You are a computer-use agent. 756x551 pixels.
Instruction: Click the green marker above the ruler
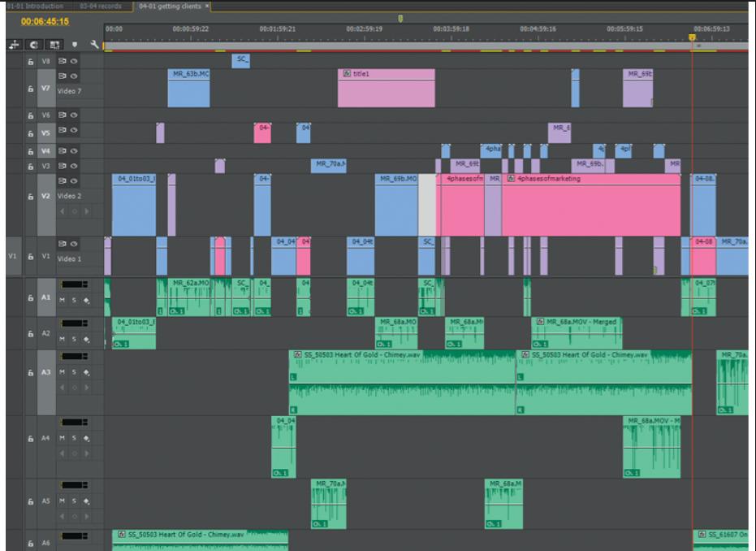[x=400, y=19]
